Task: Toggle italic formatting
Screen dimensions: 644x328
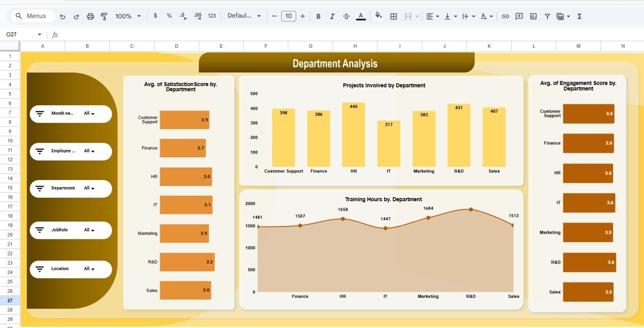Action: pyautogui.click(x=332, y=16)
